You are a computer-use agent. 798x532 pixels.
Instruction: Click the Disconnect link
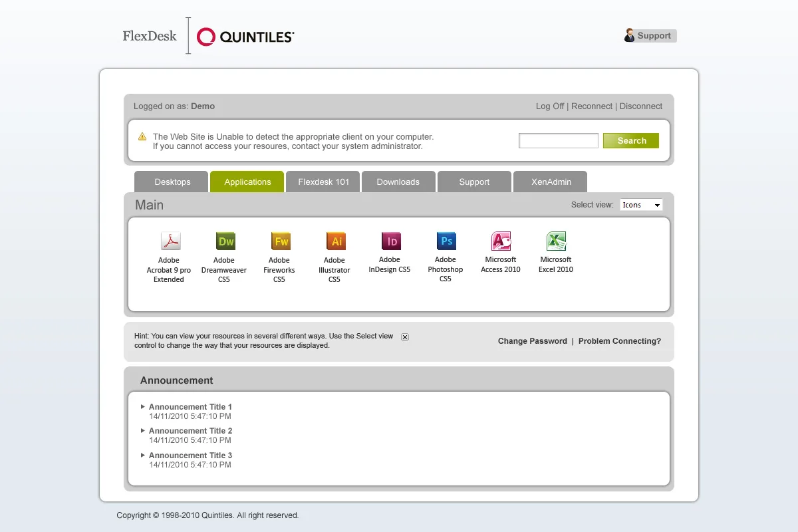coord(641,106)
